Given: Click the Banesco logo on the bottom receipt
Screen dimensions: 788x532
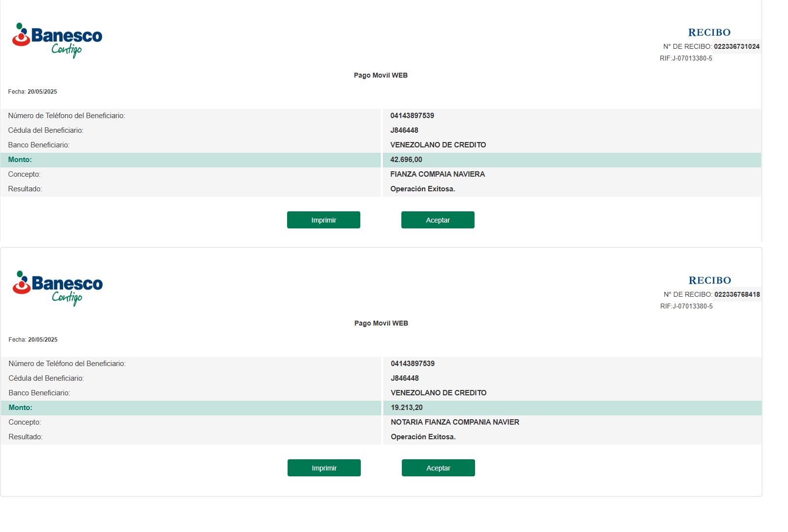Looking at the screenshot, I should tap(57, 288).
